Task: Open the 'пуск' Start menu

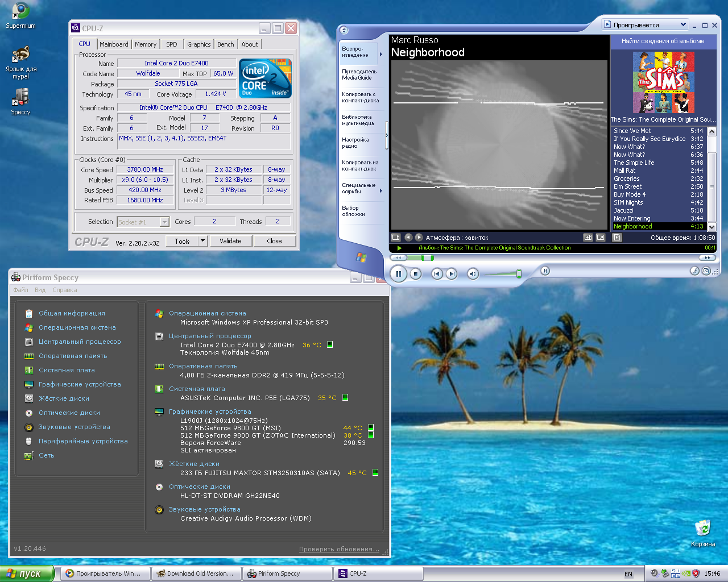Action: point(27,573)
